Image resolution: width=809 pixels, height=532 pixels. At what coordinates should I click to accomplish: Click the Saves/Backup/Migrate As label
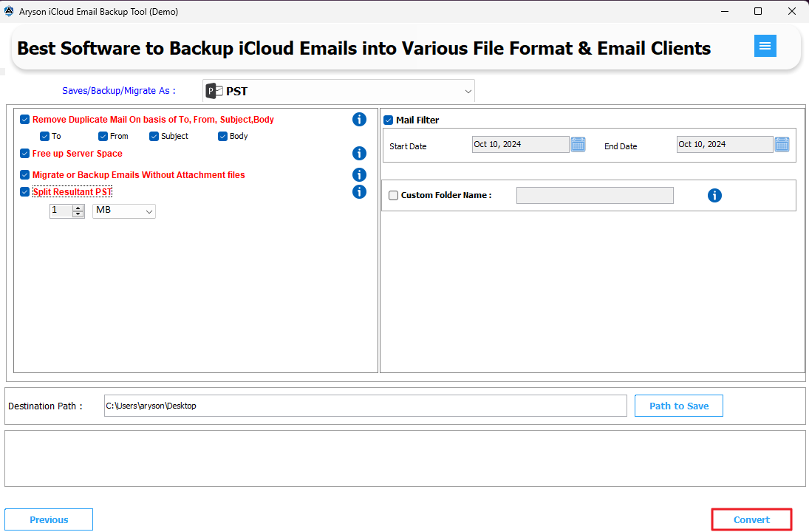119,91
